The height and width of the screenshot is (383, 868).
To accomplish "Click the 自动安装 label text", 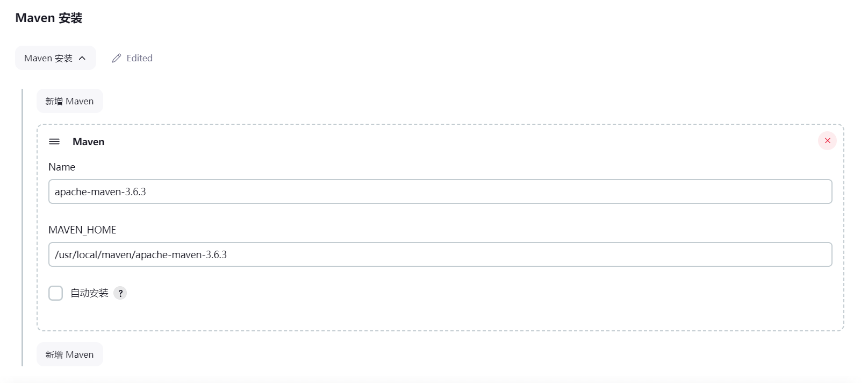I will [89, 293].
